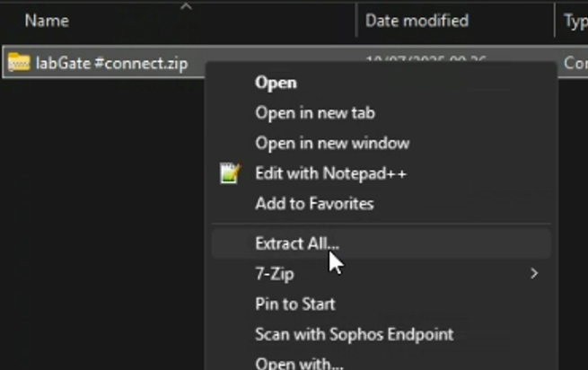Click the Notepad++ icon in the context menu
The image size is (588, 370).
click(x=230, y=173)
